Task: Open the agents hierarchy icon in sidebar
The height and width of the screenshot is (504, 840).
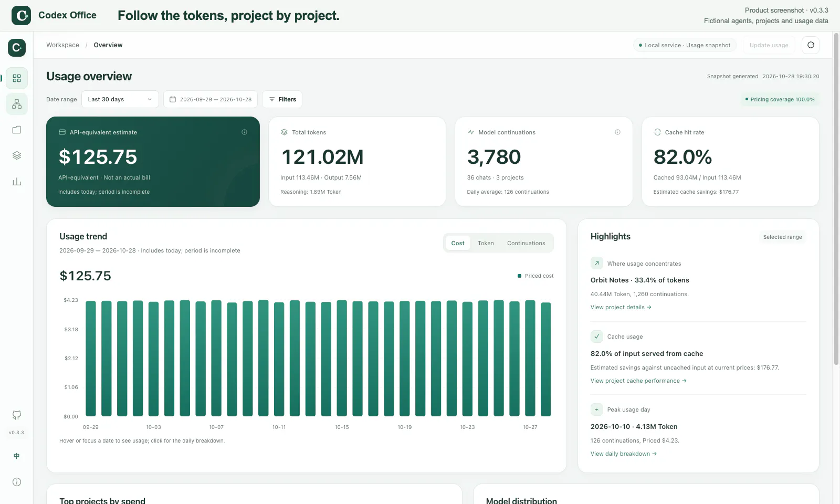Action: (17, 104)
